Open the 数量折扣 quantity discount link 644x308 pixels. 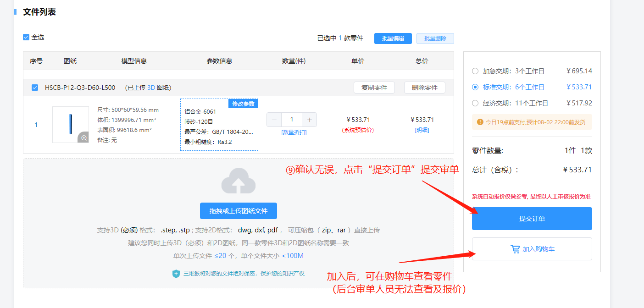(294, 132)
